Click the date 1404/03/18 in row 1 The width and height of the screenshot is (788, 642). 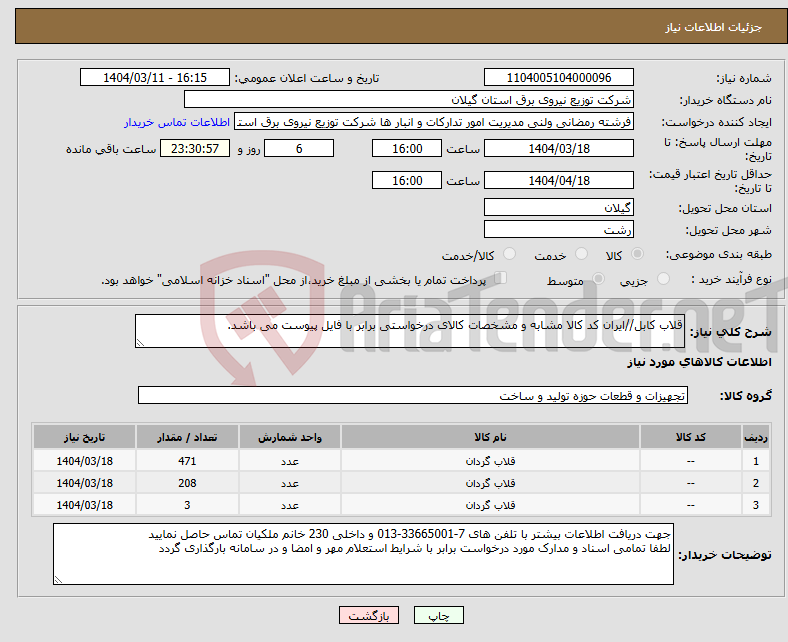pos(84,461)
